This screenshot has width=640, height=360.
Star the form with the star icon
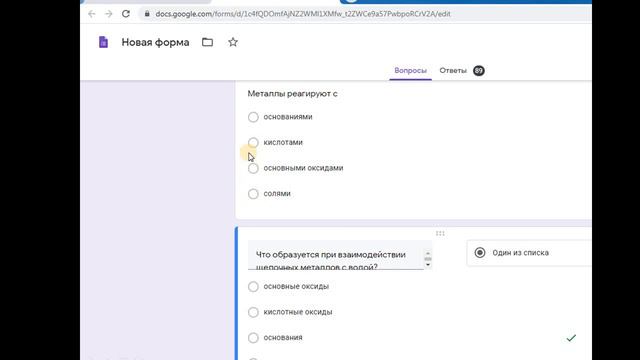click(x=233, y=42)
